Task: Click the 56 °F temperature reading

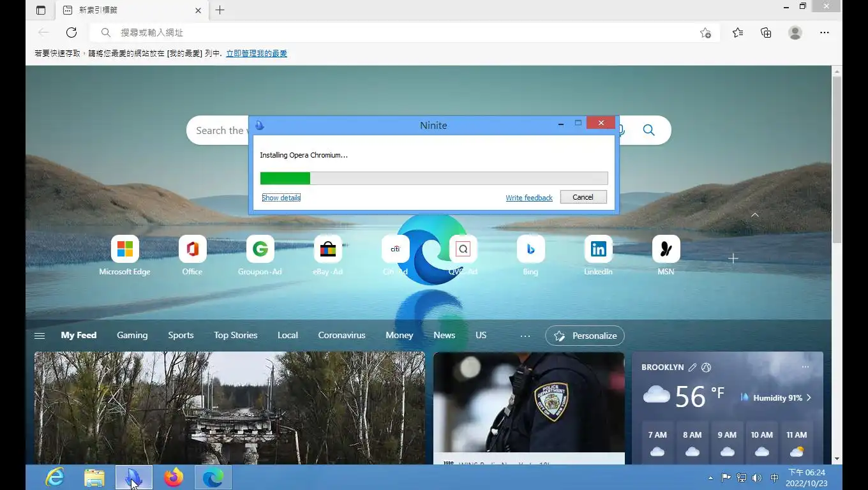Action: [700, 397]
